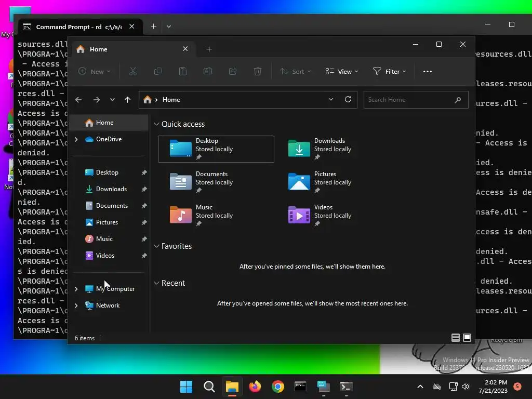Open Desktop from the sidebar pinned list

tap(107, 172)
